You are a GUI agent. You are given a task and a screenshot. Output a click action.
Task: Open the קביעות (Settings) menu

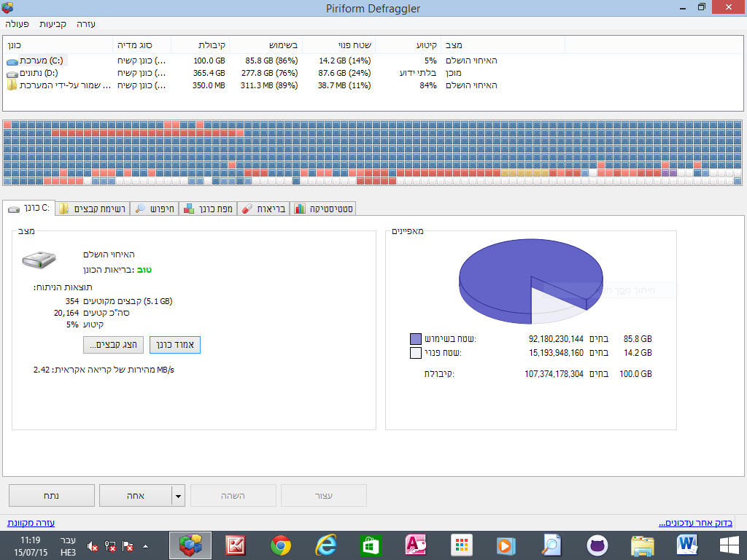point(53,24)
